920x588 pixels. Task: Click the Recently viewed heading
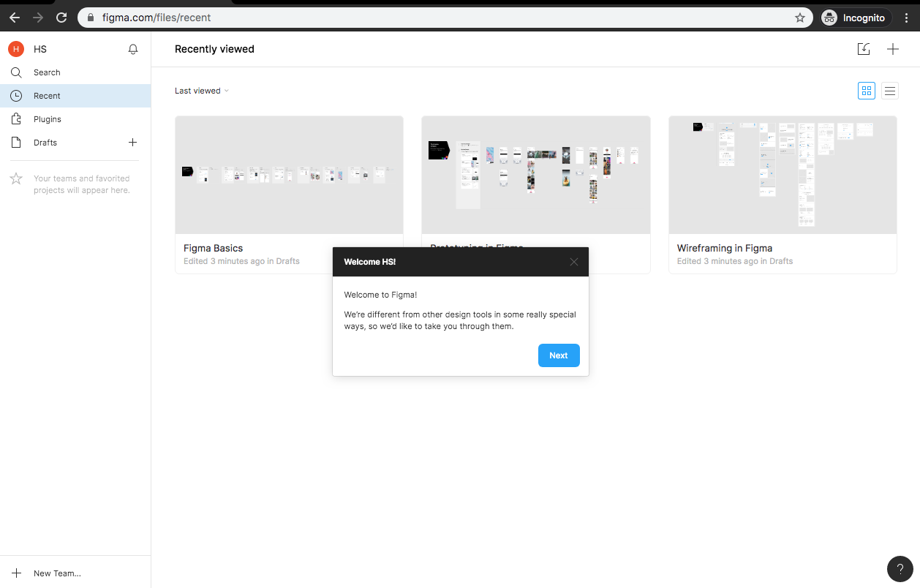point(214,49)
